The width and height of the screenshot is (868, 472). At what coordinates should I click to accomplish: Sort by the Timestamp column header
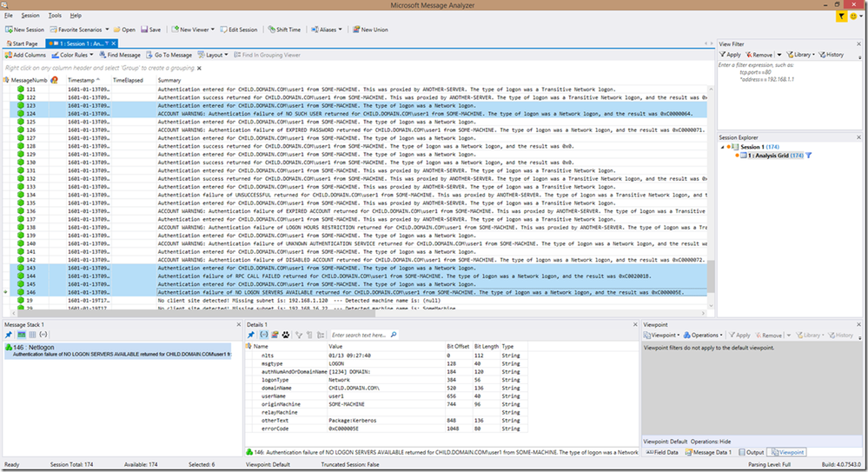coord(83,80)
